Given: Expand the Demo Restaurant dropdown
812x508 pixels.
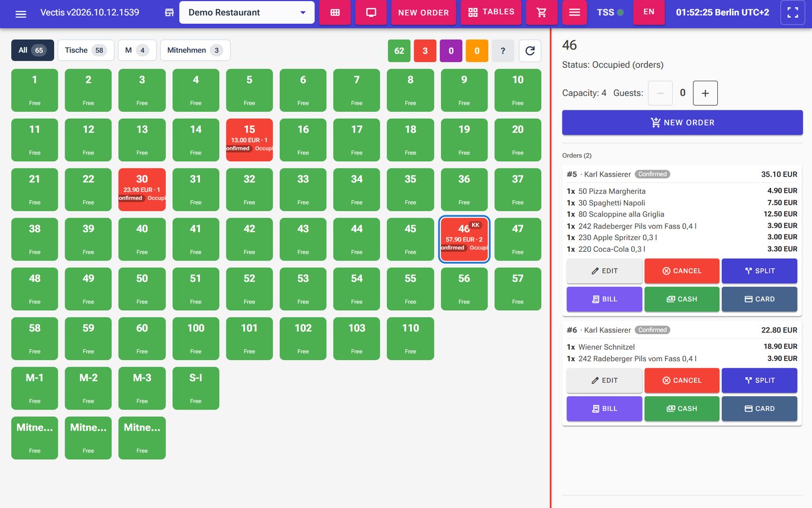Looking at the screenshot, I should [247, 12].
